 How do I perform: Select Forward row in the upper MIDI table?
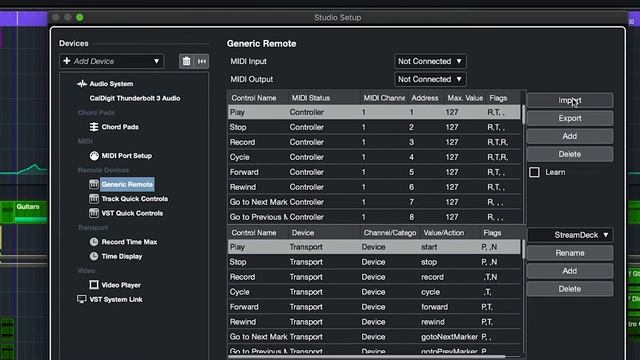(x=374, y=172)
